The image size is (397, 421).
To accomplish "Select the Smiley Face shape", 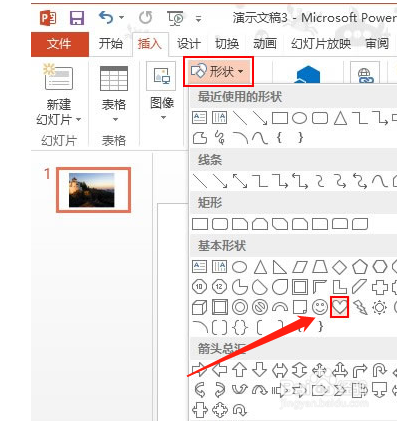I will tap(320, 307).
